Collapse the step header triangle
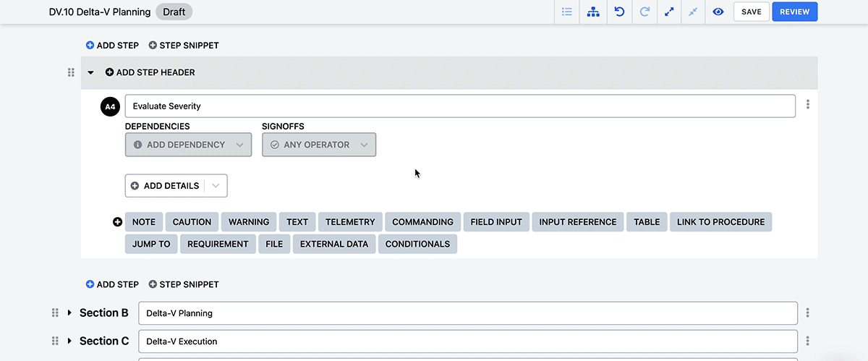 coord(90,72)
